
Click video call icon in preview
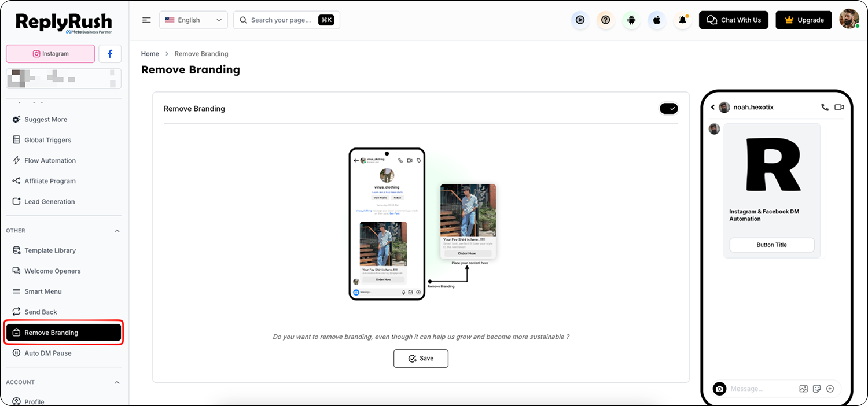coord(839,108)
